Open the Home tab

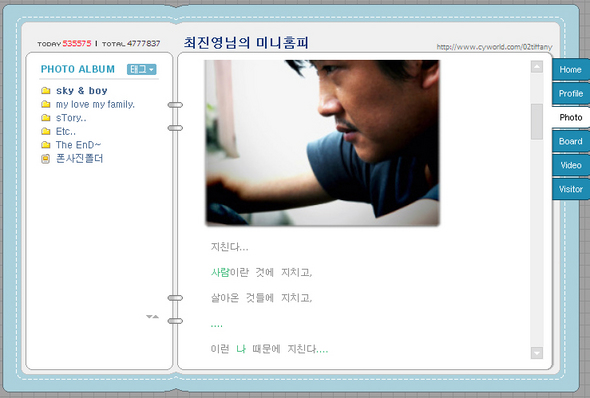(570, 70)
